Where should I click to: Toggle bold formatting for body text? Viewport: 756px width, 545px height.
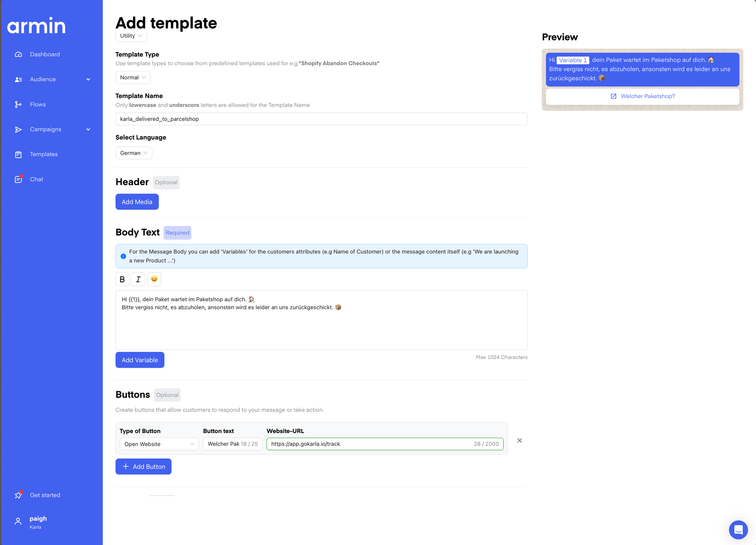(x=122, y=279)
